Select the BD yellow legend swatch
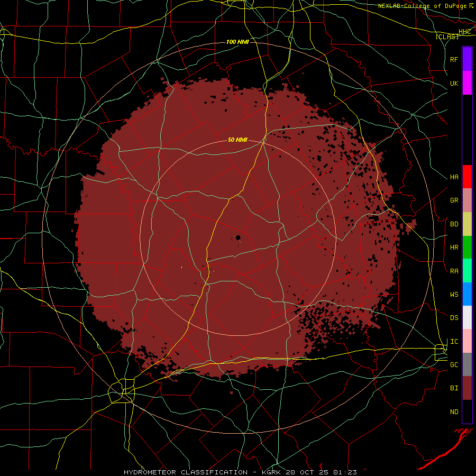Screen dimensions: 476x476 click(467, 224)
